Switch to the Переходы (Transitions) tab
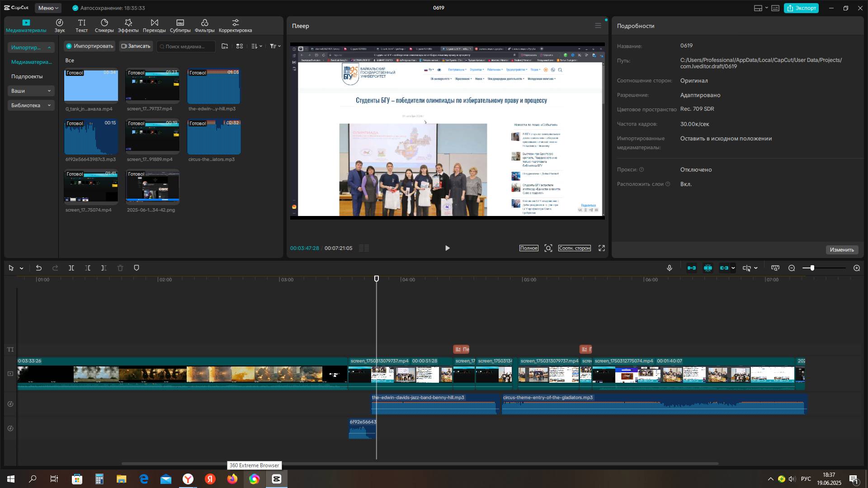Viewport: 868px width, 488px height. (x=154, y=26)
